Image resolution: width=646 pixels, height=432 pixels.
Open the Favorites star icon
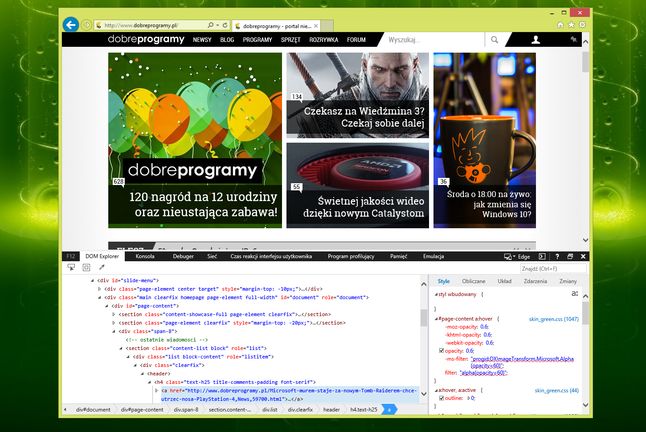[x=571, y=25]
